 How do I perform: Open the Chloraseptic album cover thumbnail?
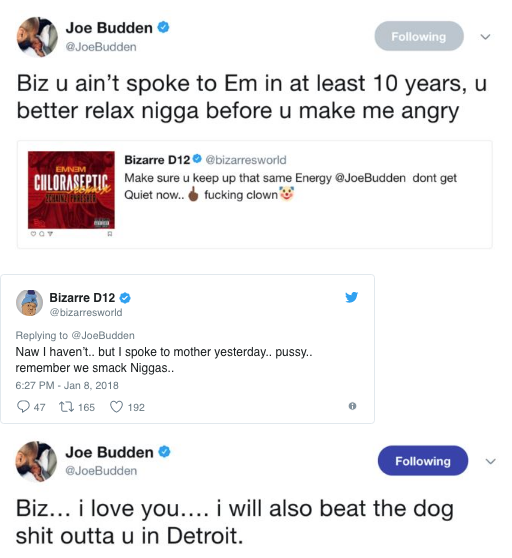(x=71, y=190)
